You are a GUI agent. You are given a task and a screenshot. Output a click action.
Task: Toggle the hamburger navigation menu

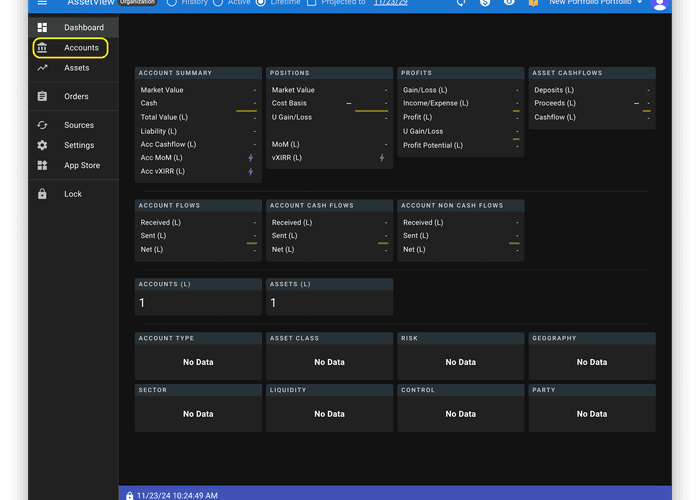pyautogui.click(x=42, y=3)
